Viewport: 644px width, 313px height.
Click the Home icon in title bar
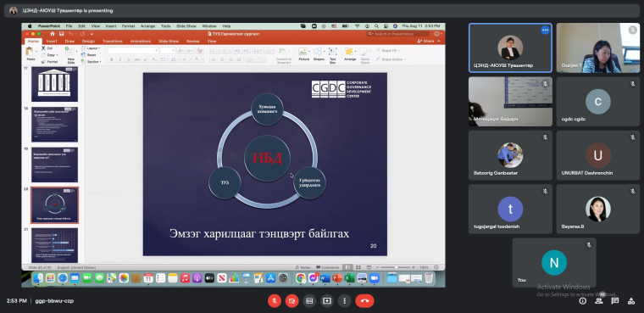tap(53, 34)
